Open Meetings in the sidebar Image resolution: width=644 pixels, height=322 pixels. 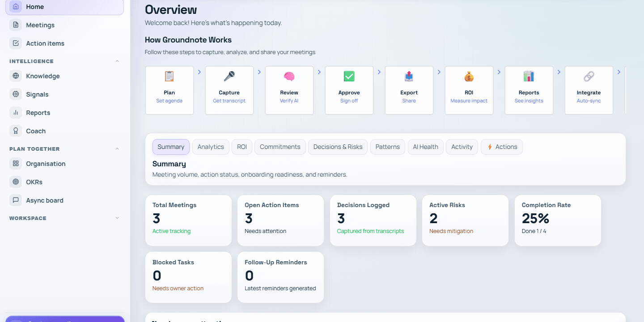64,25
